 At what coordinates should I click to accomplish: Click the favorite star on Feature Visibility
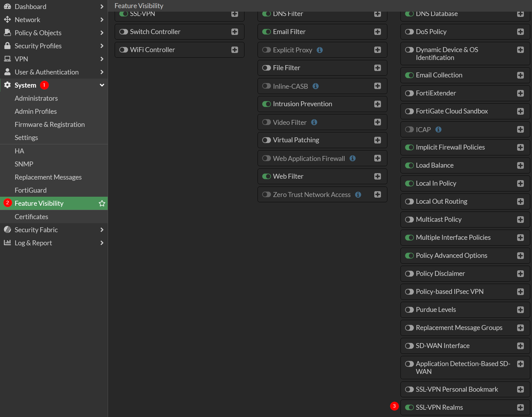[102, 203]
